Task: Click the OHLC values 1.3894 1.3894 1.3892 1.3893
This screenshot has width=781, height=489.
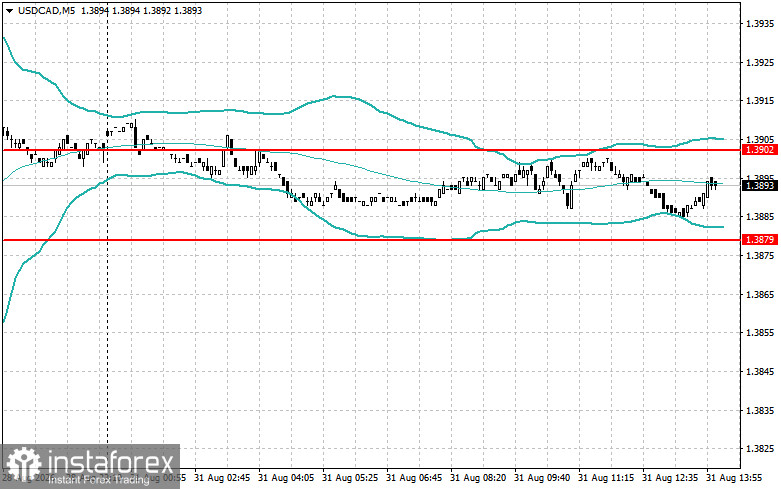Action: (141, 10)
